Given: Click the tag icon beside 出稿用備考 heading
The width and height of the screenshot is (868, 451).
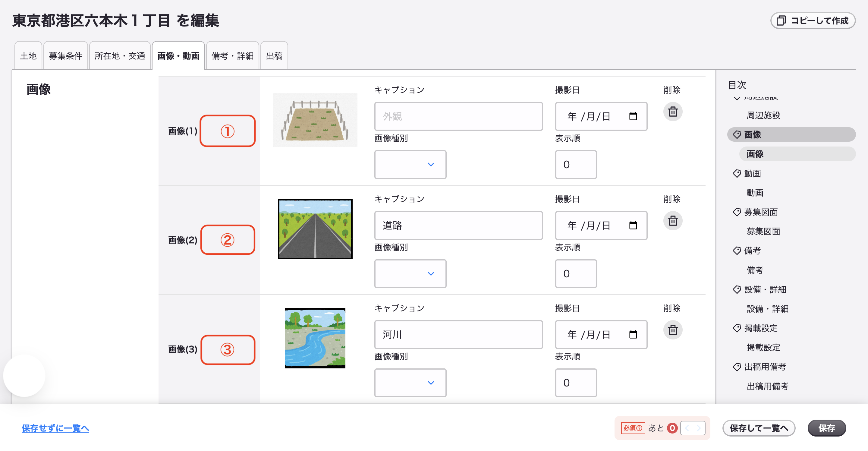Looking at the screenshot, I should 737,367.
